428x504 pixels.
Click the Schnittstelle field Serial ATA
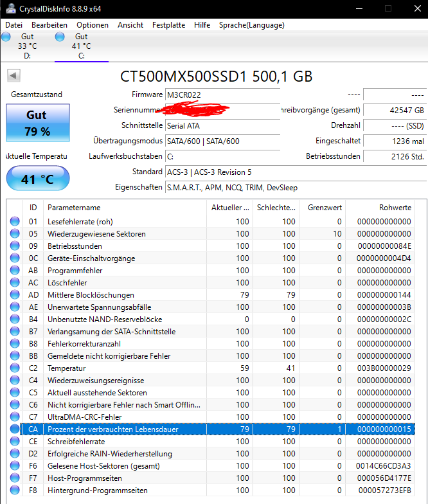(x=222, y=126)
